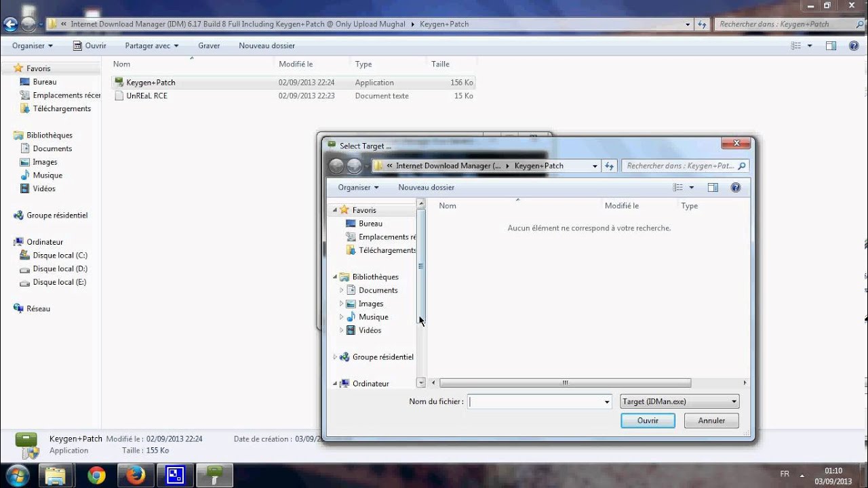Click Ouvrir button in dialog
The width and height of the screenshot is (868, 488).
coord(648,420)
